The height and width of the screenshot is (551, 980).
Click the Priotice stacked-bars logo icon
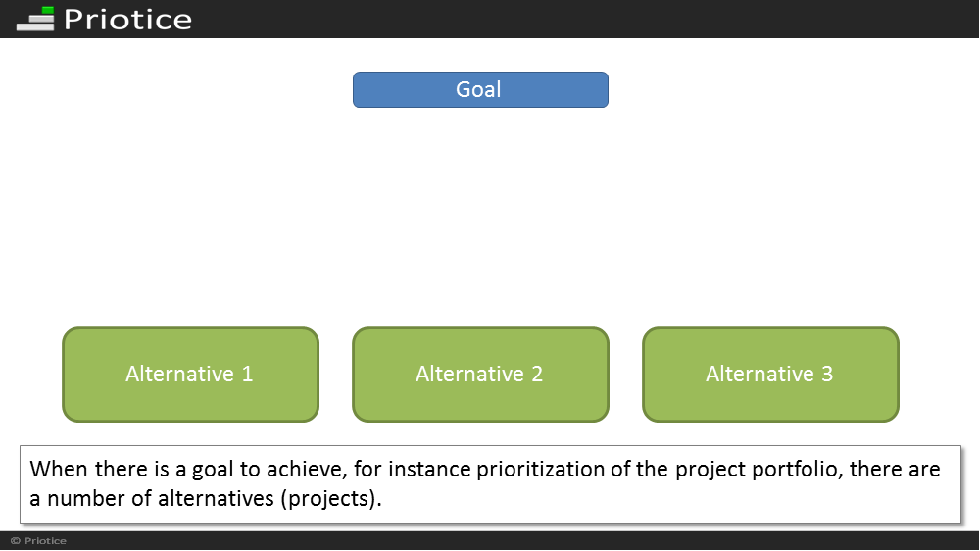tap(35, 19)
